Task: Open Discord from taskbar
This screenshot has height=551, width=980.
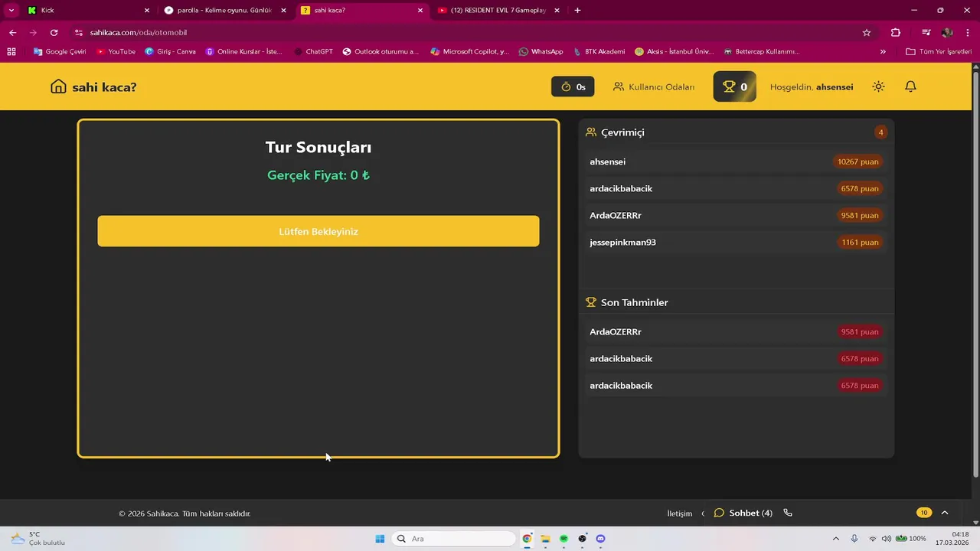Action: click(x=600, y=539)
